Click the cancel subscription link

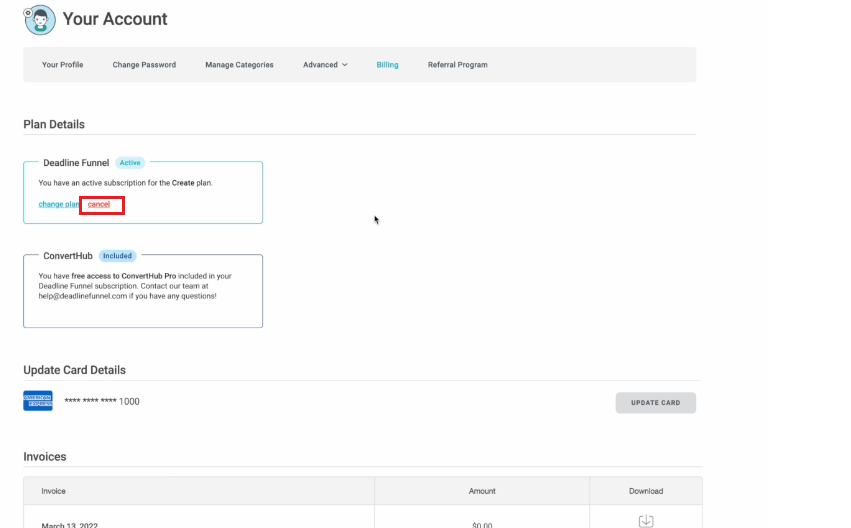(99, 204)
